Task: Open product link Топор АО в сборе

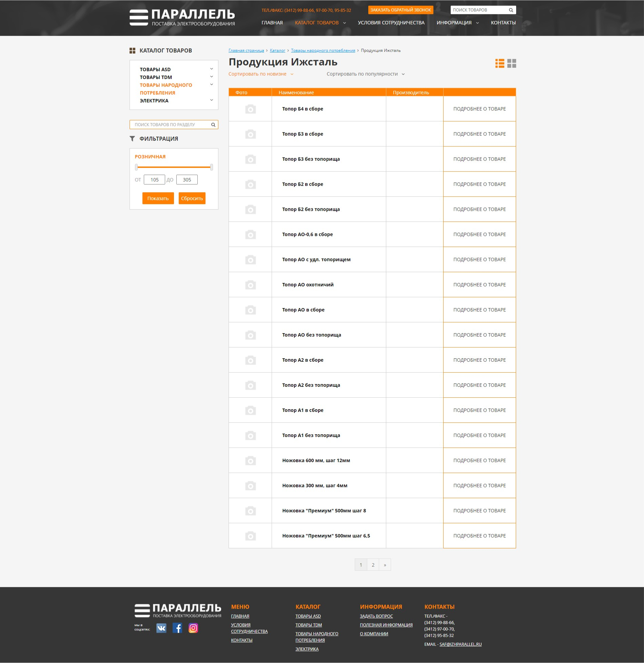Action: (304, 310)
